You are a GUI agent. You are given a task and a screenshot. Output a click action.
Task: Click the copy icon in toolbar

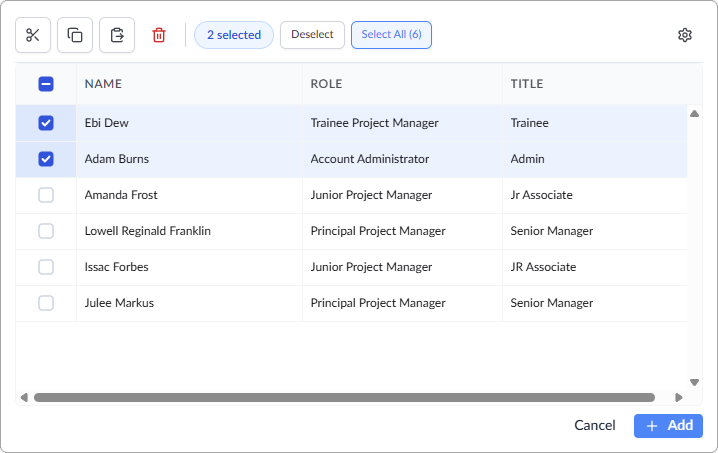(75, 35)
